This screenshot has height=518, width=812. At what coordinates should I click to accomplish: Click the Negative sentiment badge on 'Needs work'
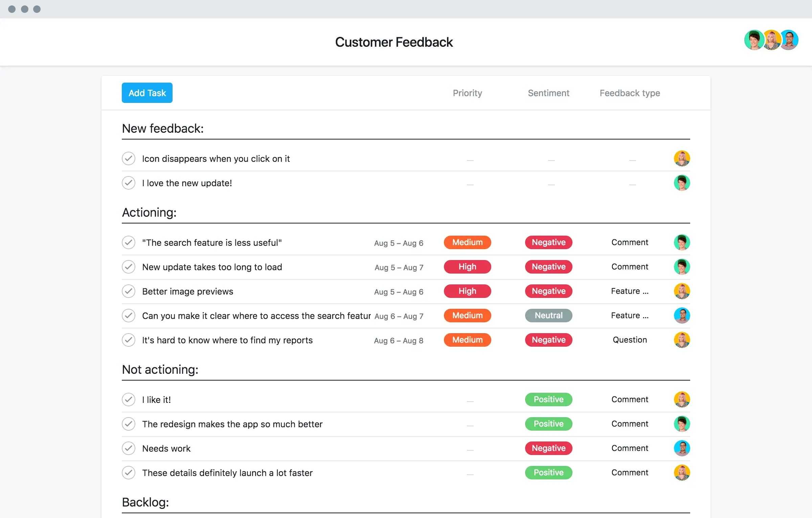pyautogui.click(x=548, y=448)
